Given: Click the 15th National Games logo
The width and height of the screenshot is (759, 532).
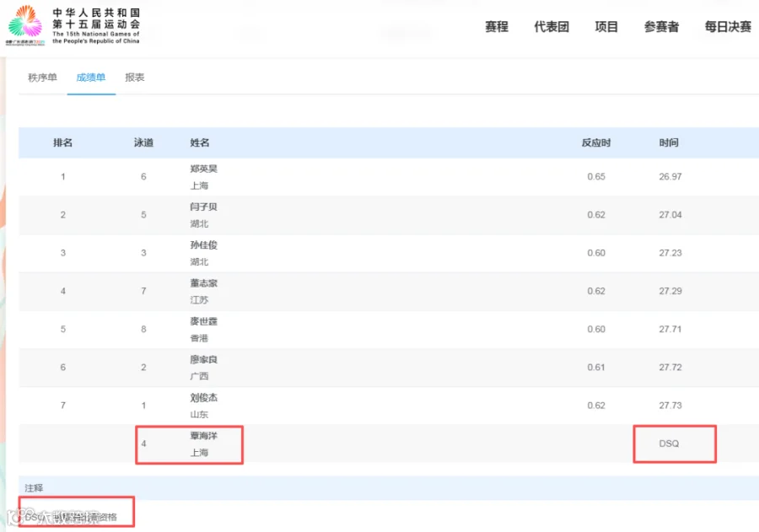Looking at the screenshot, I should (x=73, y=25).
